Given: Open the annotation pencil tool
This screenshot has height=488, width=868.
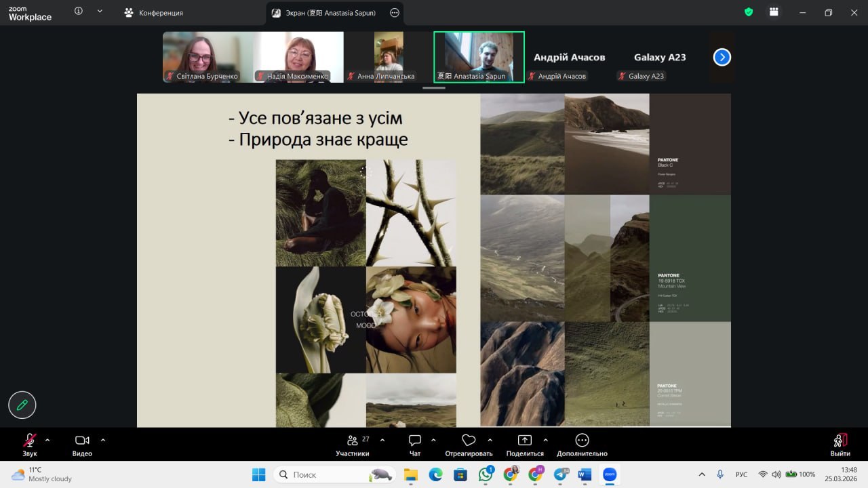Looking at the screenshot, I should (x=22, y=405).
